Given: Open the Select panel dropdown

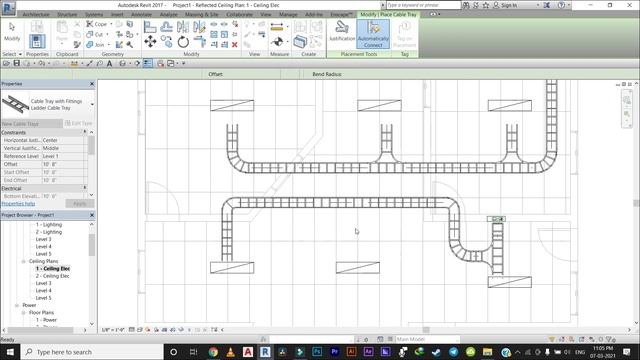Looking at the screenshot, I should (x=12, y=54).
